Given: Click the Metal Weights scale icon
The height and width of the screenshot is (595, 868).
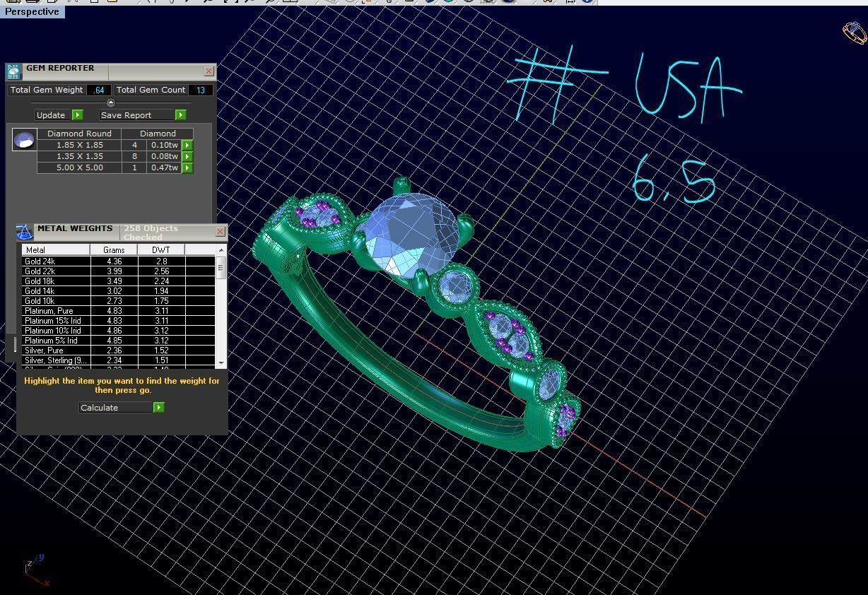Looking at the screenshot, I should coord(25,232).
